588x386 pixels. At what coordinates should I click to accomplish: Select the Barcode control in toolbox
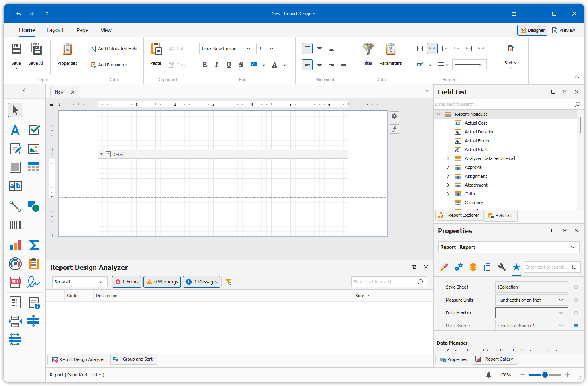(15, 225)
